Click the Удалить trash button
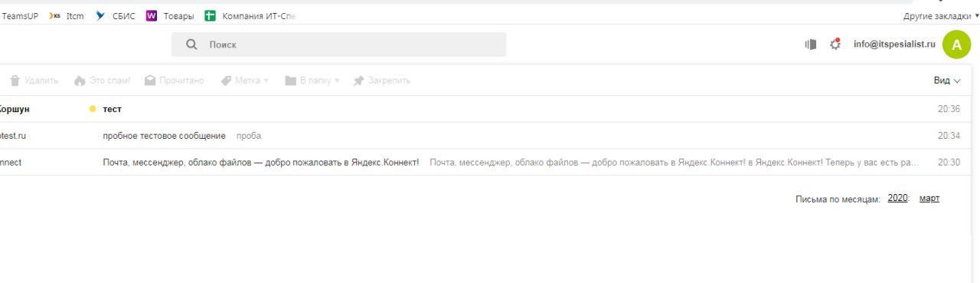980x283 pixels. (34, 81)
